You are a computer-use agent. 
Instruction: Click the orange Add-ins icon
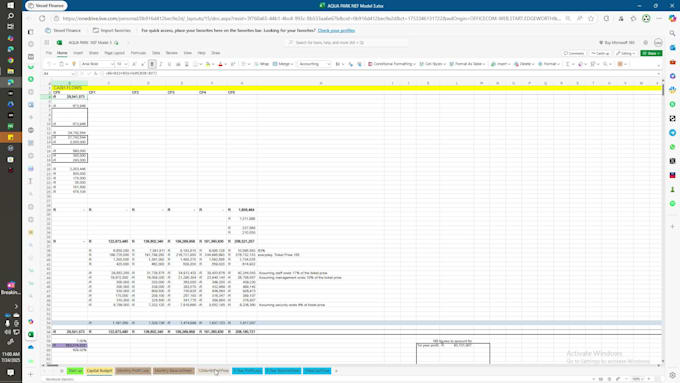(x=621, y=64)
